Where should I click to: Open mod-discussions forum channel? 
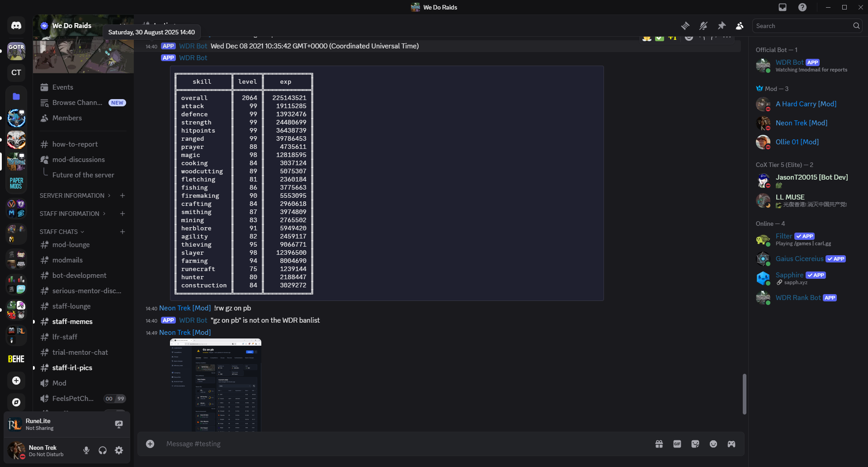click(83, 160)
